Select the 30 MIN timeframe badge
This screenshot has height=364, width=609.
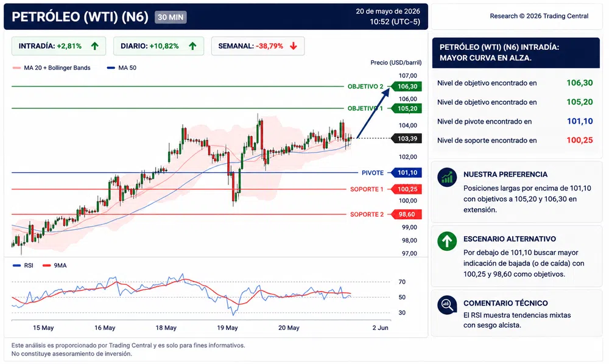click(171, 17)
